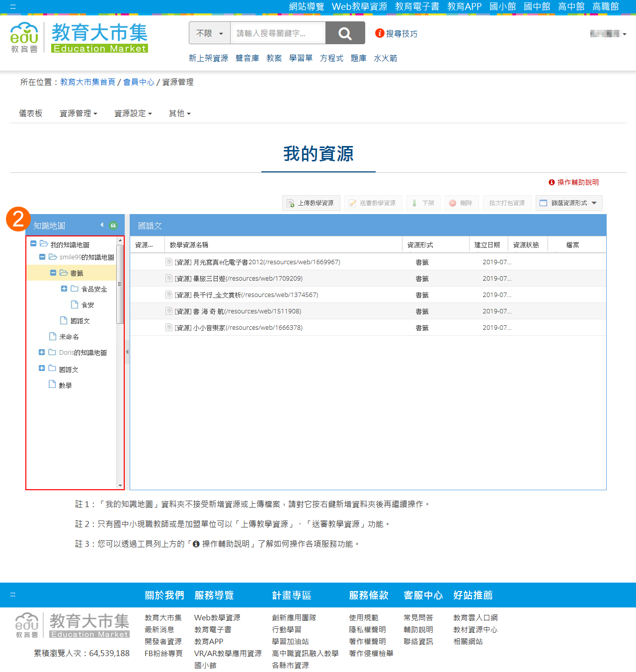Collapse 我的知識地圖 root node

pyautogui.click(x=33, y=243)
